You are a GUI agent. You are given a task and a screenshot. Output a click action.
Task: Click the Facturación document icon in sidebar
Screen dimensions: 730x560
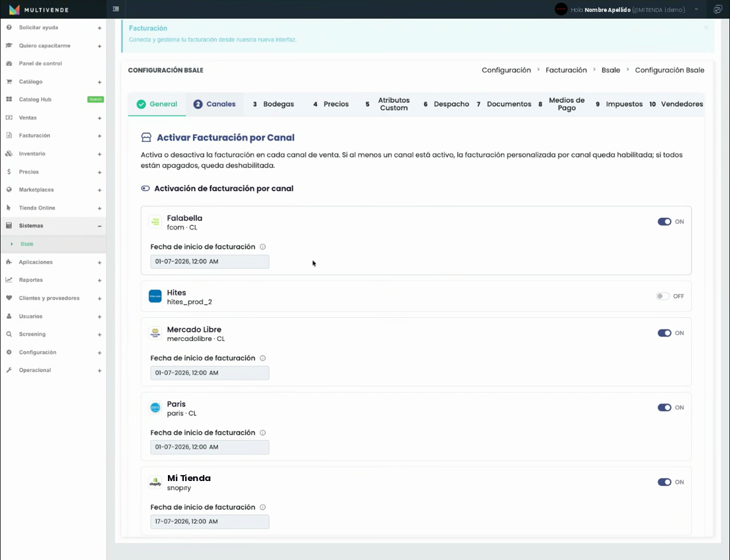click(x=9, y=135)
